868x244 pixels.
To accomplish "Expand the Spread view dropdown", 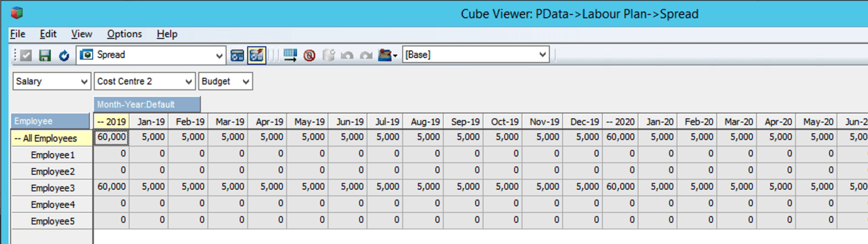I will tap(219, 55).
